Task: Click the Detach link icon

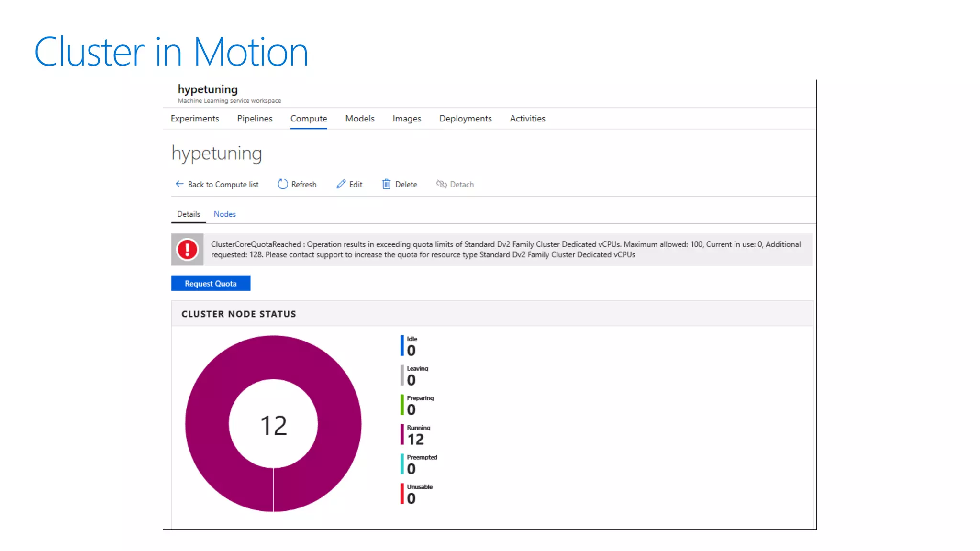Action: pos(441,184)
